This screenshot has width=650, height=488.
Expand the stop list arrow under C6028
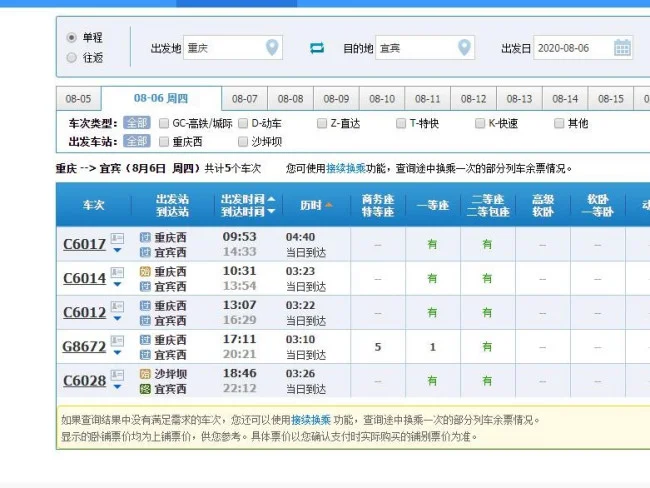(x=117, y=386)
